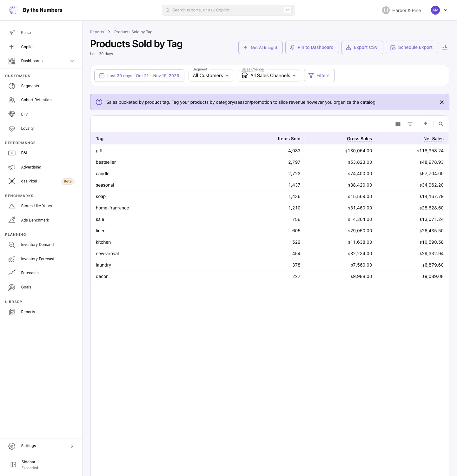Screen dimensions: 457x476
Task: Sort by the Net Sales column header
Action: (x=434, y=139)
